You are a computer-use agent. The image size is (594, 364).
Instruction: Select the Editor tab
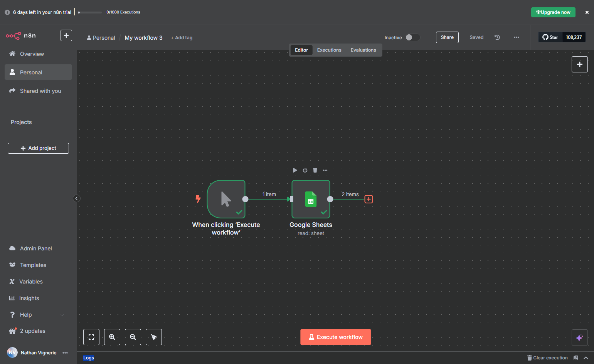pos(301,50)
